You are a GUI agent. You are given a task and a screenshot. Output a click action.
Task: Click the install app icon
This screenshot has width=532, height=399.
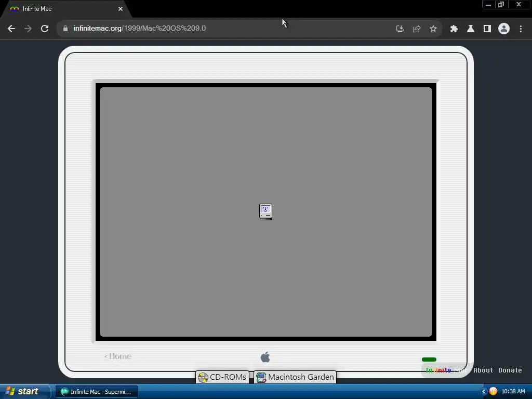pos(400,29)
